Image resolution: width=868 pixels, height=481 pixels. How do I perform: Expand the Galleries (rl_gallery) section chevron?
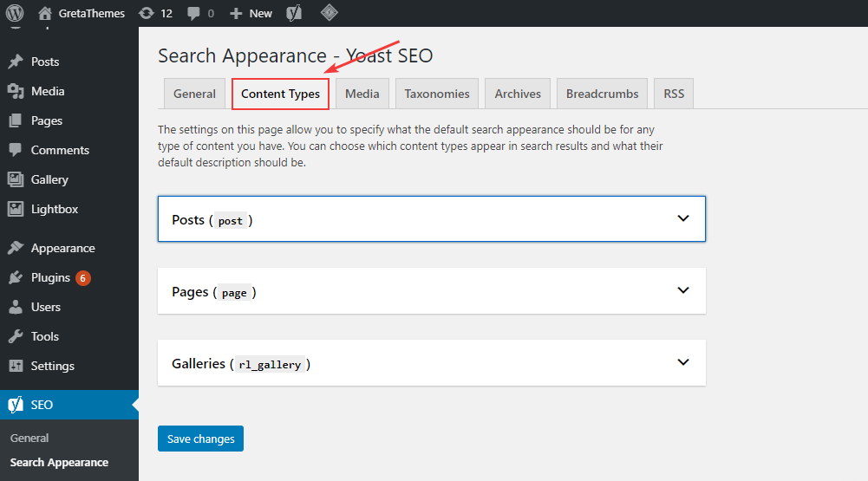pos(683,362)
